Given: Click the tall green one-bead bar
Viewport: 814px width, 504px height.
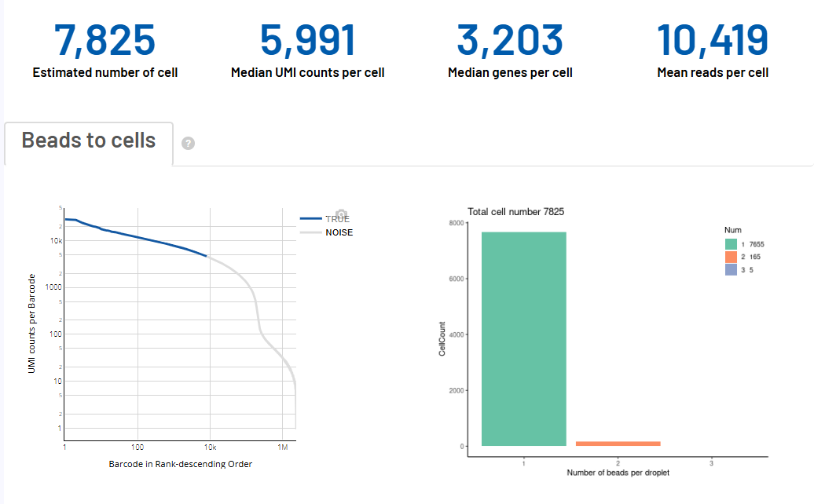Looking at the screenshot, I should click(524, 338).
